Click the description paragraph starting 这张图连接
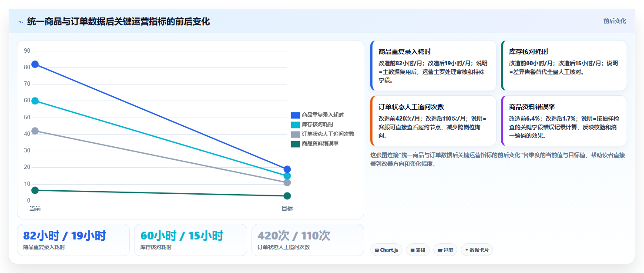Viewport: 644px width, 273px height. pos(497,159)
